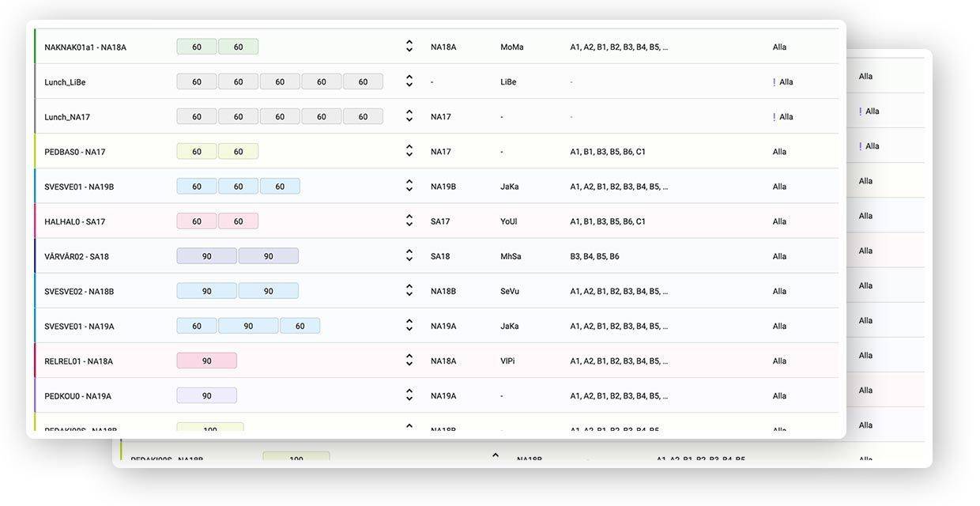Viewport: 980px width, 506px height.
Task: Open the SVESVE01 - NA19A course name
Action: click(79, 327)
